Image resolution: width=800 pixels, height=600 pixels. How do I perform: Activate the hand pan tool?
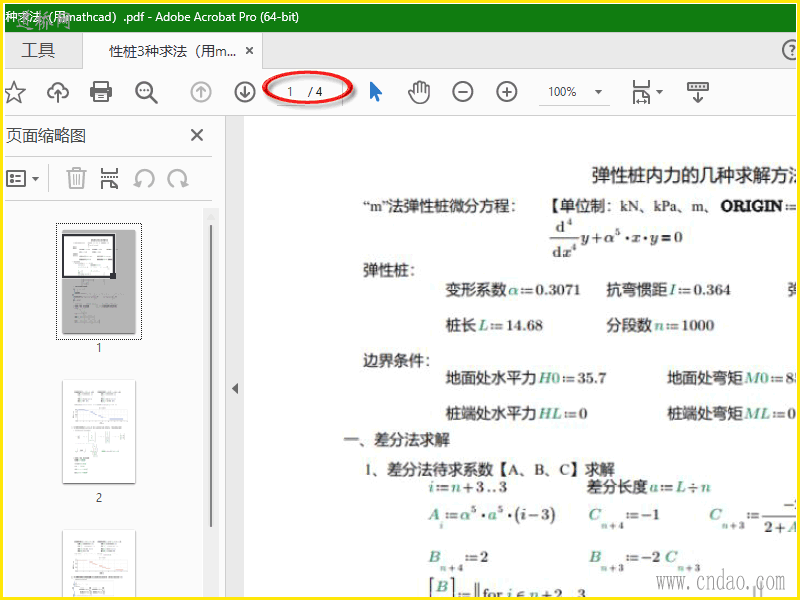pyautogui.click(x=419, y=92)
